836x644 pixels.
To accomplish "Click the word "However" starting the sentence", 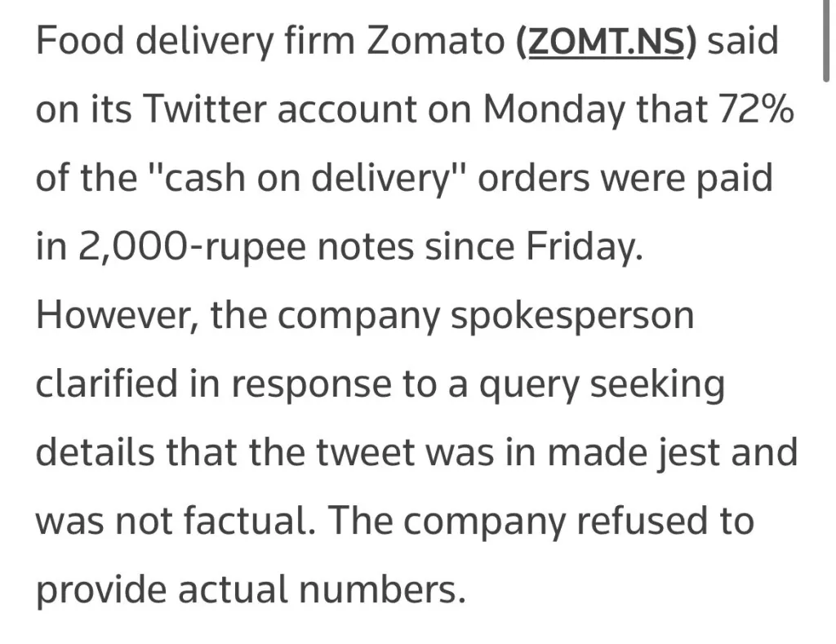I will [115, 315].
